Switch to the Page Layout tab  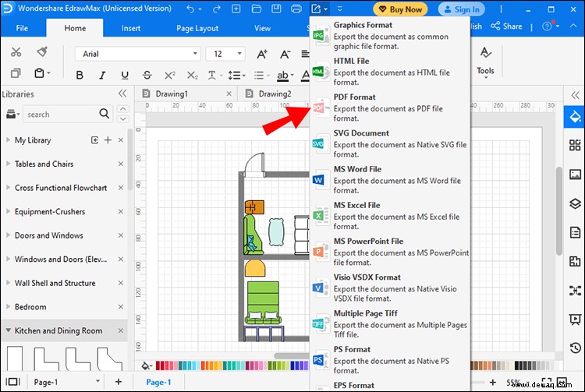(197, 28)
